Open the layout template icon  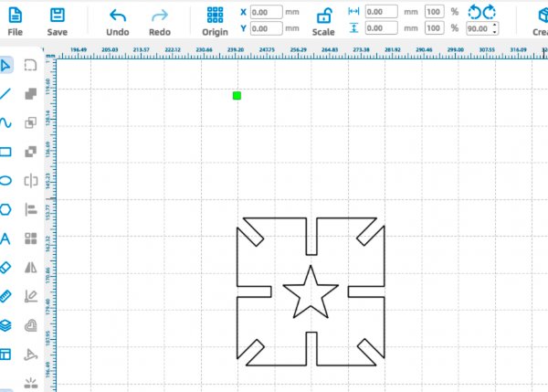click(5, 355)
